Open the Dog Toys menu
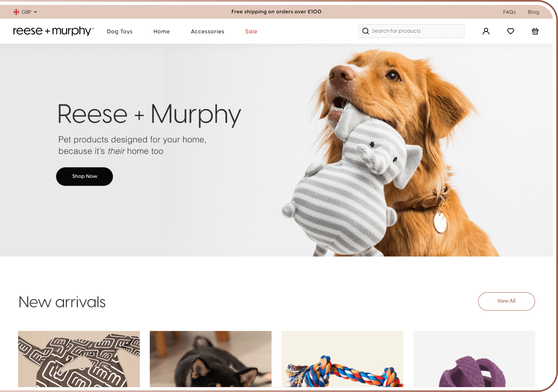This screenshot has width=558, height=392. click(x=120, y=32)
